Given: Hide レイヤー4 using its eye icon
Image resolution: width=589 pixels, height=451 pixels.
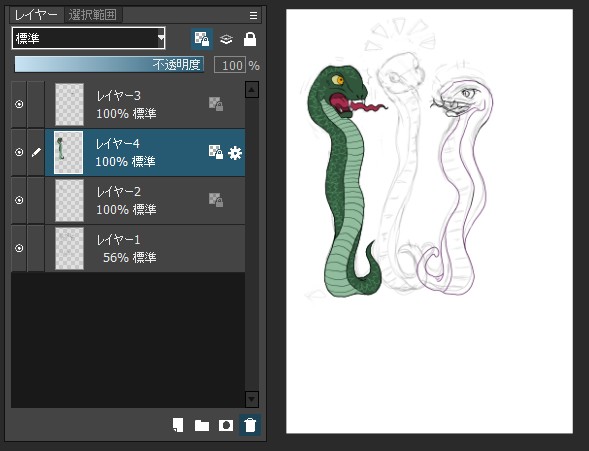Looking at the screenshot, I should coord(19,152).
